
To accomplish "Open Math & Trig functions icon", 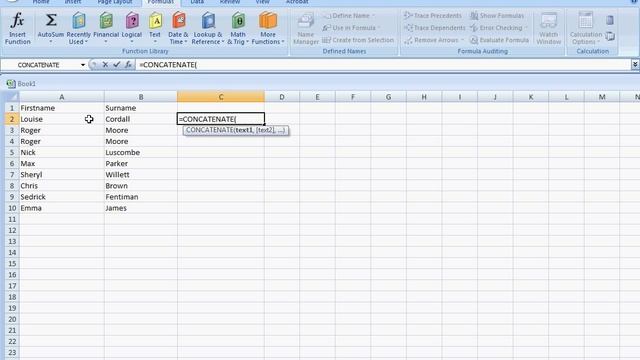I will 238,20.
